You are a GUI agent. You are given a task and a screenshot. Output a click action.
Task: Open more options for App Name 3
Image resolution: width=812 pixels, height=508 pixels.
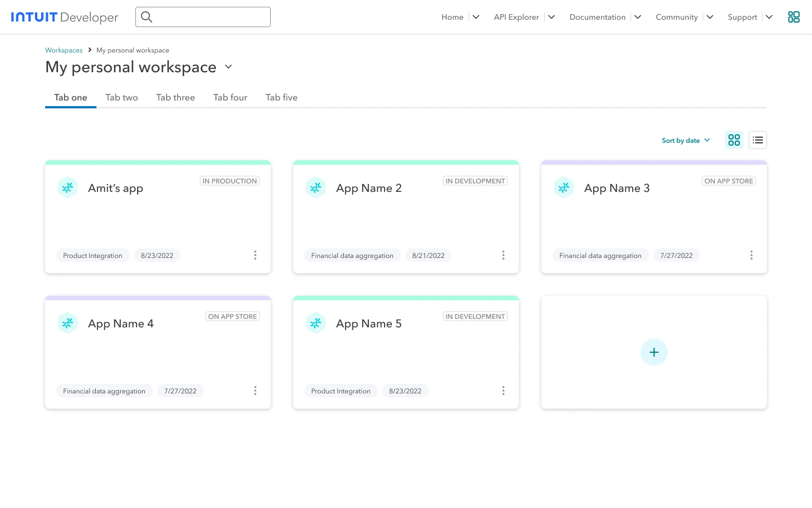click(752, 255)
